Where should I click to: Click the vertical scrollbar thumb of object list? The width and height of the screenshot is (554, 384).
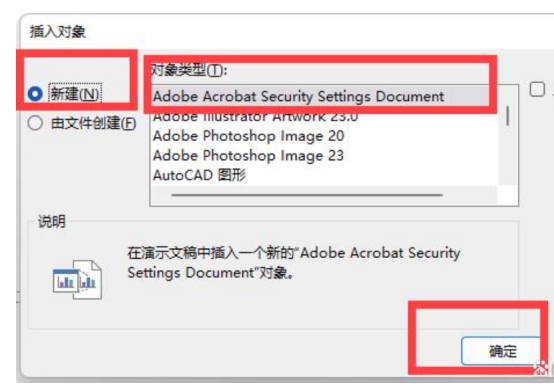coord(508,116)
